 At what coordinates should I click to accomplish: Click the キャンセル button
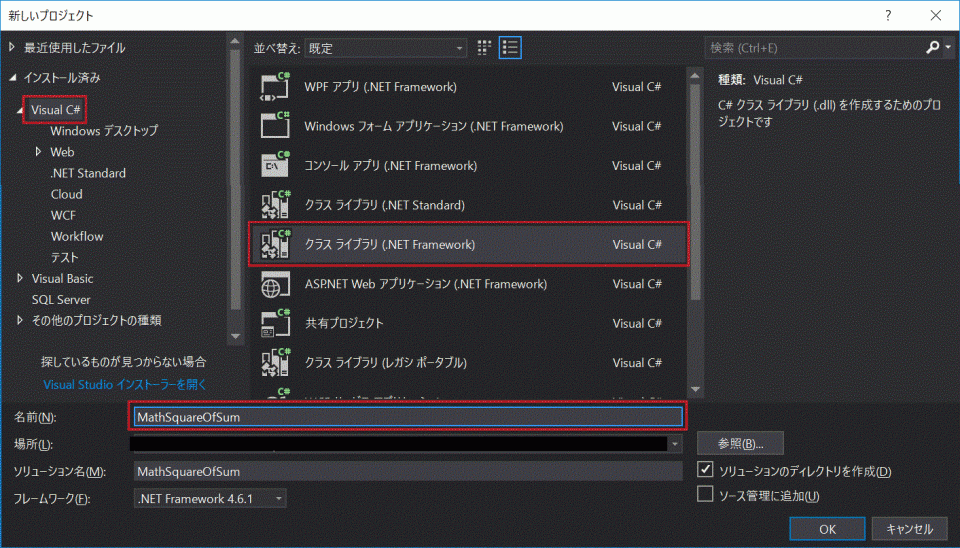tap(909, 529)
